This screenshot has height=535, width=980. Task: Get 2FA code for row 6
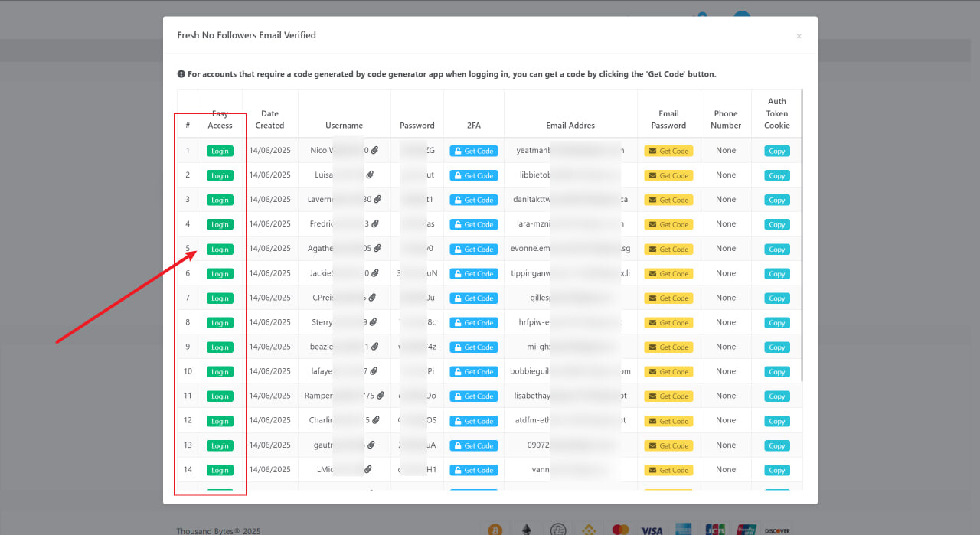[x=474, y=273]
